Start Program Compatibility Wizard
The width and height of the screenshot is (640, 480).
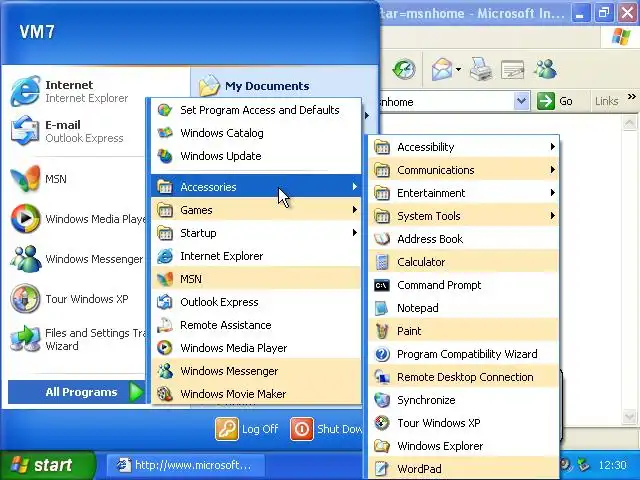463,354
